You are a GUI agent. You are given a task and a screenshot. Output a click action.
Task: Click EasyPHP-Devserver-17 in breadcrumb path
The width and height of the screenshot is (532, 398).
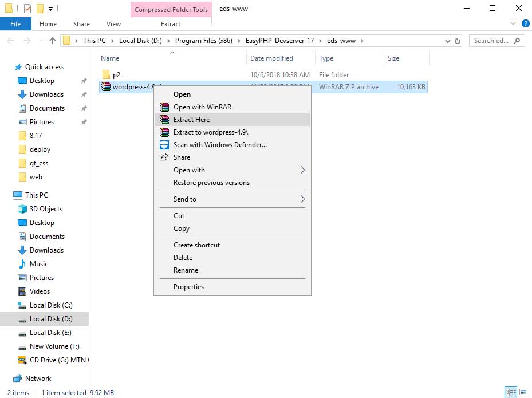(279, 41)
